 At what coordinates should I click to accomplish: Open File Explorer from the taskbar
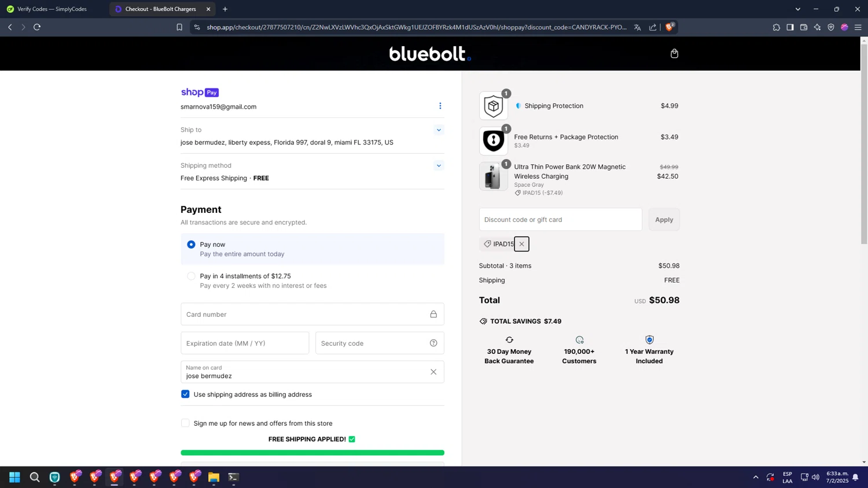pos(214,477)
